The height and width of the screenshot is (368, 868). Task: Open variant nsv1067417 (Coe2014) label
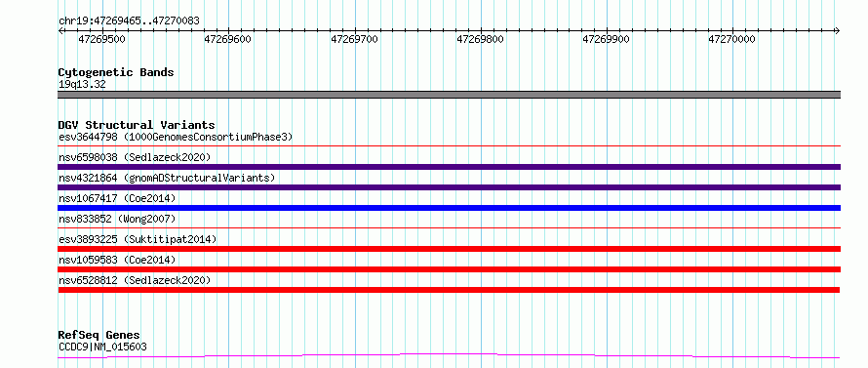(117, 198)
